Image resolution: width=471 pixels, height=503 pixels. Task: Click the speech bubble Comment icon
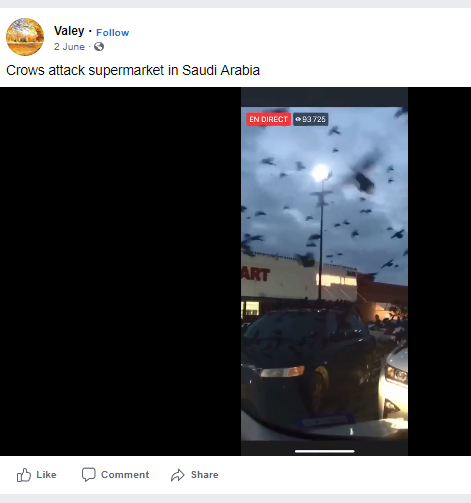point(89,475)
